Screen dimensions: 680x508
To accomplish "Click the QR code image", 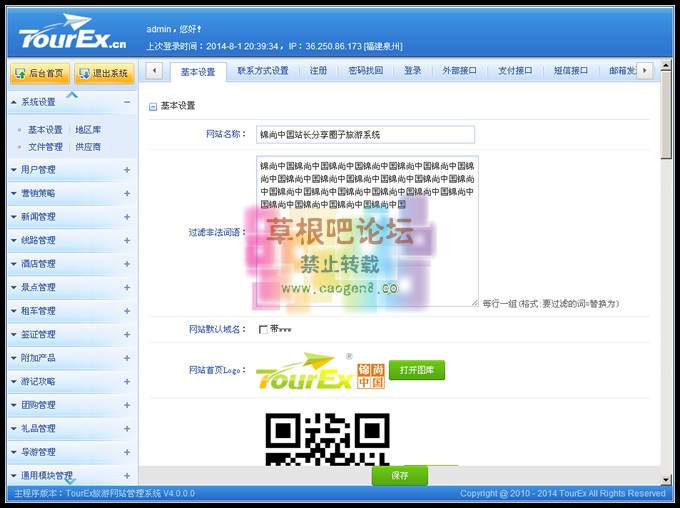I will 326,439.
